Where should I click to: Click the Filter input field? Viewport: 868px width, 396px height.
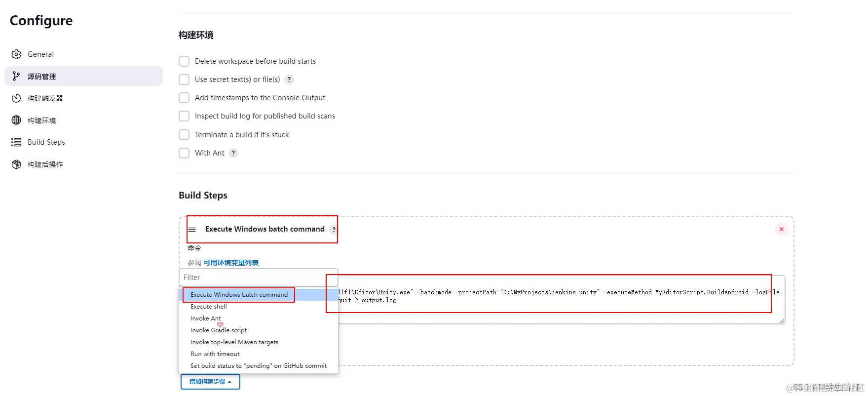point(259,277)
